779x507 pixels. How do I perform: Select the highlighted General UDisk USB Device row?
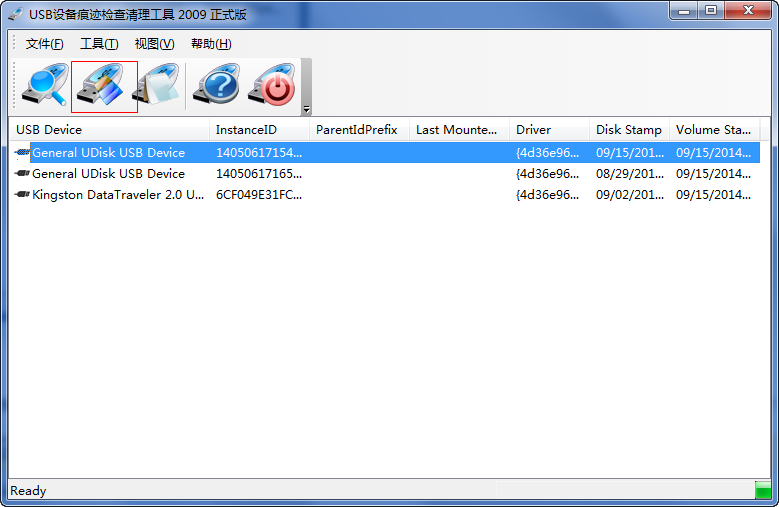[x=387, y=152]
